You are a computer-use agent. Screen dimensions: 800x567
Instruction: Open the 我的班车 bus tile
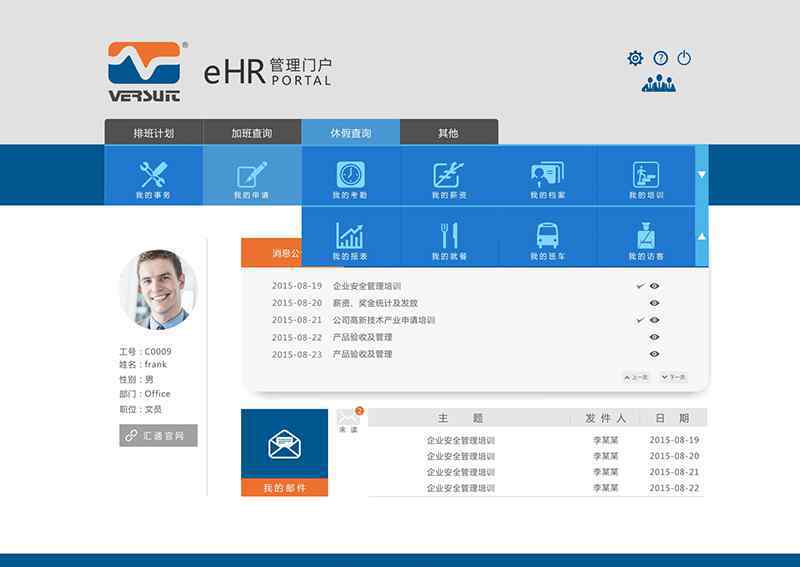(547, 237)
